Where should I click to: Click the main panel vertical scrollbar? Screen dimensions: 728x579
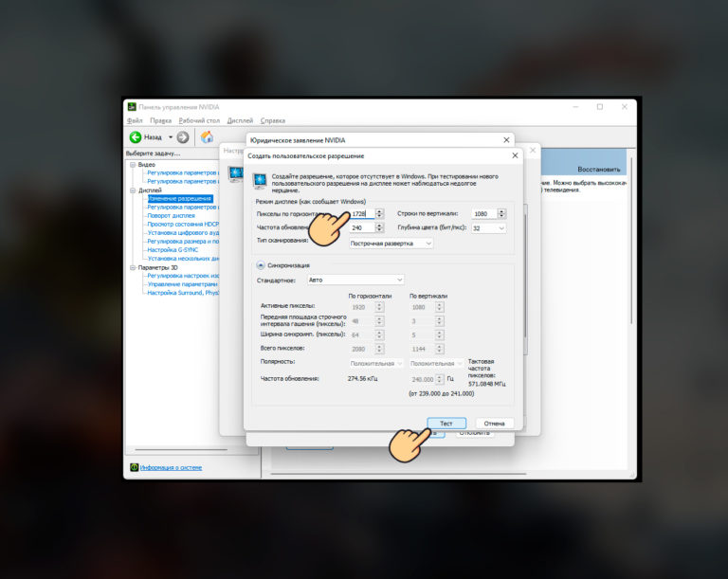tap(631, 242)
